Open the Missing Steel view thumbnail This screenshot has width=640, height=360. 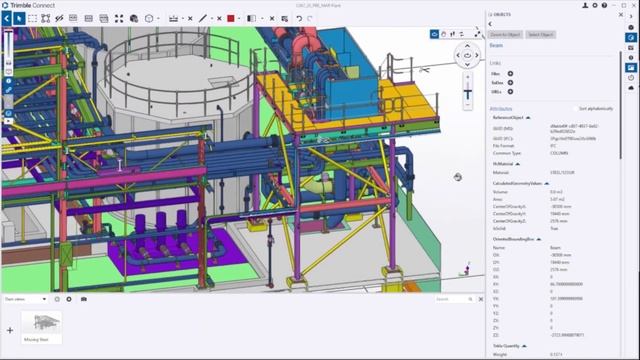click(42, 327)
